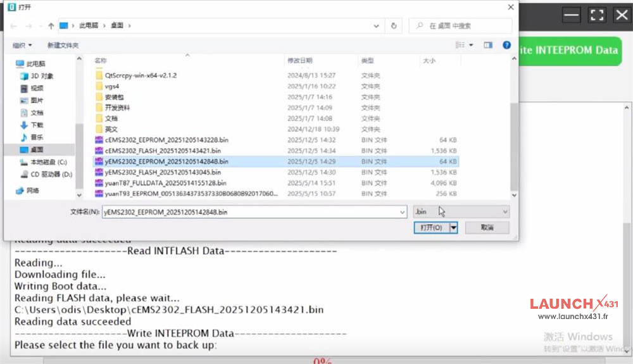
Task: Open 文档 in the navigation pane
Action: click(x=32, y=113)
